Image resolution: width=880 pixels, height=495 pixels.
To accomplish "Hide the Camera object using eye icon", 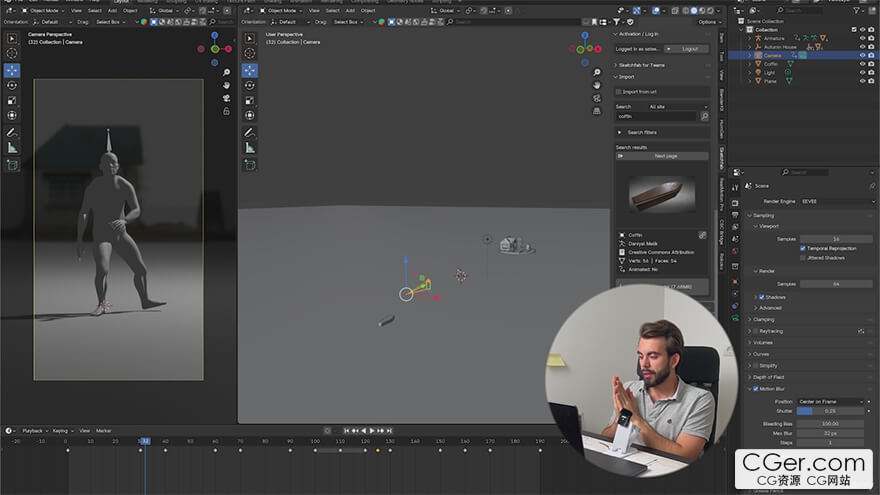I will (x=862, y=55).
